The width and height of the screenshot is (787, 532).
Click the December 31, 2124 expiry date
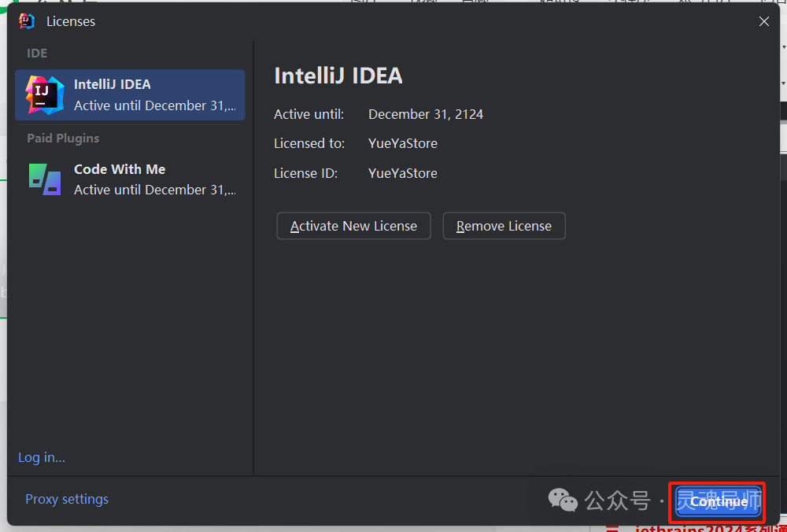(426, 114)
